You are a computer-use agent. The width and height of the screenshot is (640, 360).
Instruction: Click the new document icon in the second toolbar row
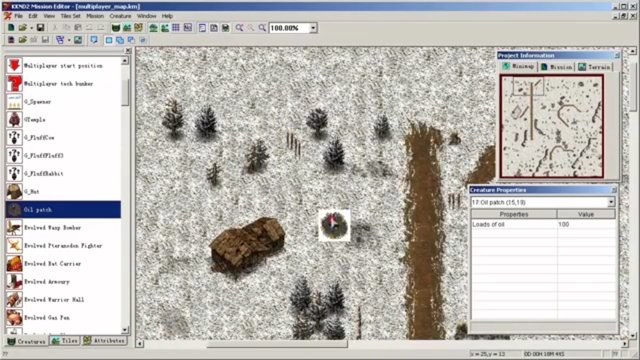pos(11,40)
